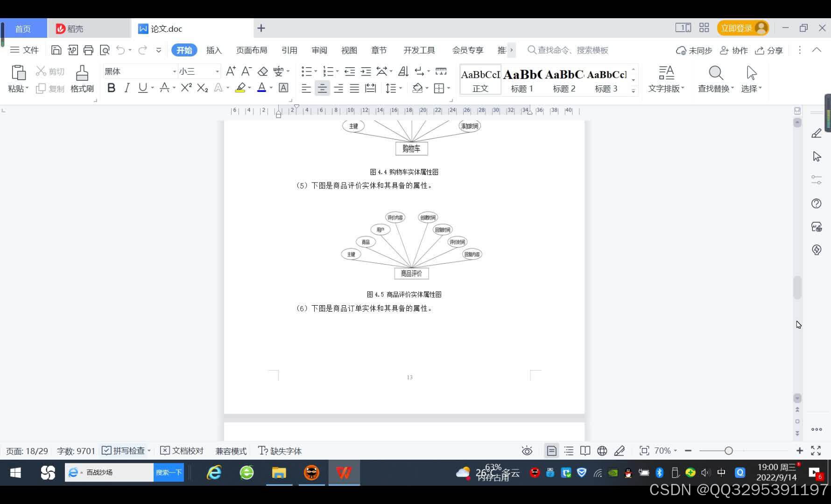Decrease font size with A- icon
This screenshot has width=831, height=504.
(x=246, y=71)
